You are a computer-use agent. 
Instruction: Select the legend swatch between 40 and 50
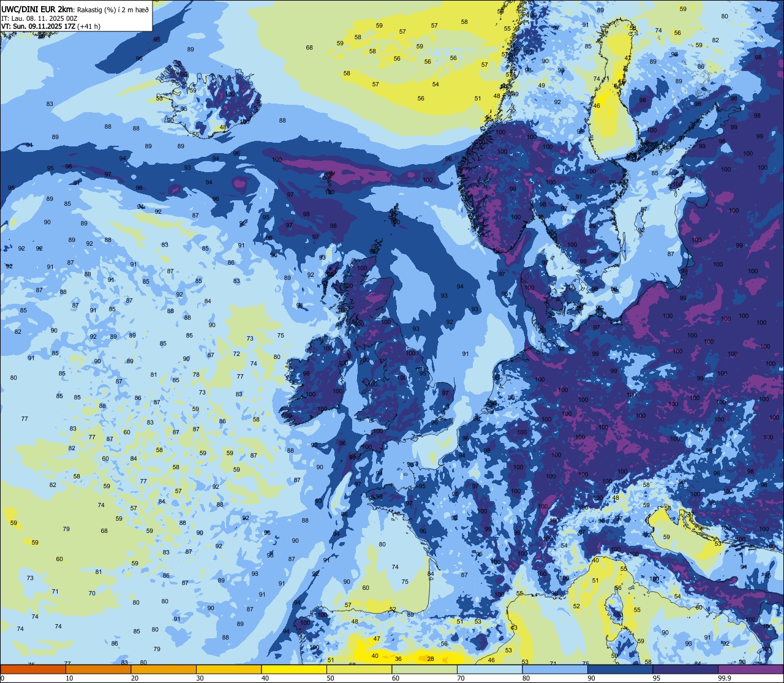point(293,669)
